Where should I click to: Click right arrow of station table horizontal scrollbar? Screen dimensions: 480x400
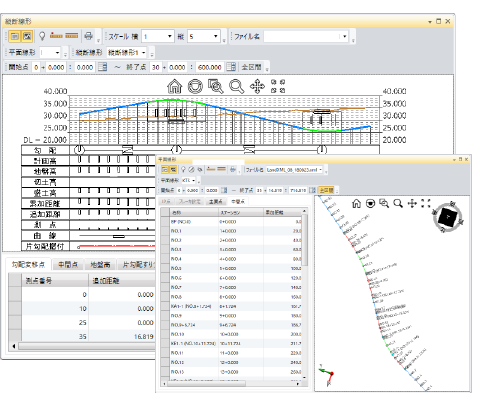pyautogui.click(x=298, y=384)
